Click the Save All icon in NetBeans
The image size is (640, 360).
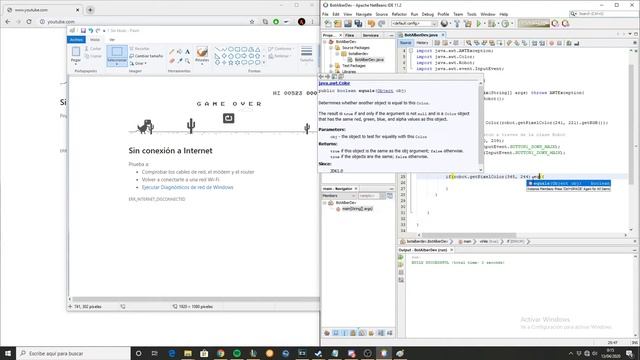pyautogui.click(x=358, y=24)
